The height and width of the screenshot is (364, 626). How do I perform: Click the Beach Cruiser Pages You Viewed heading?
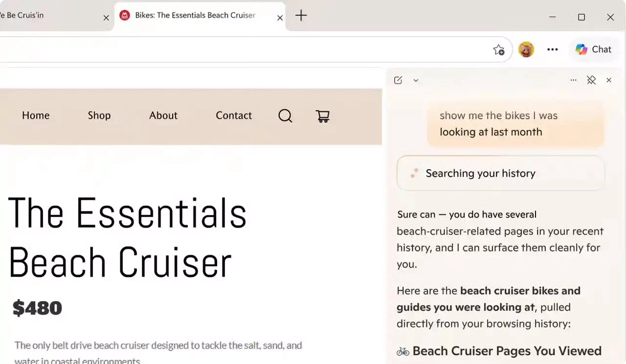[507, 351]
